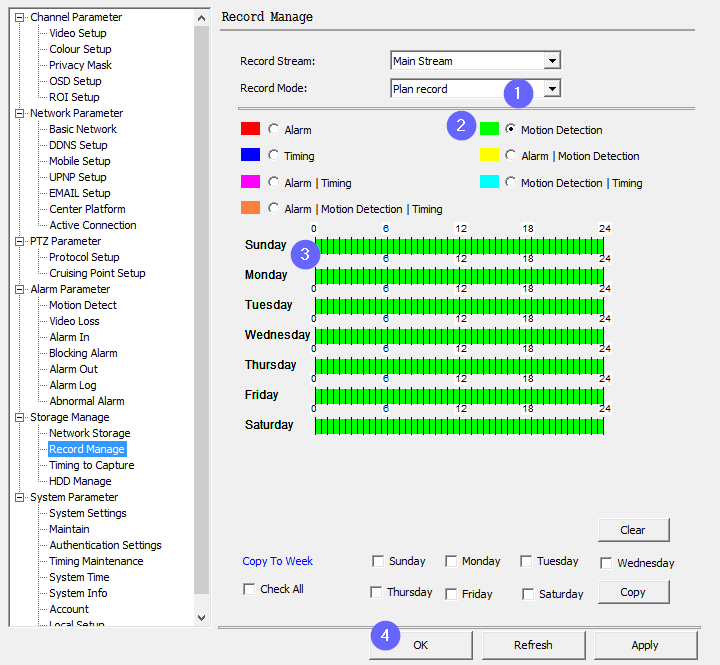
Task: Click the tree panel scroll-down arrow
Action: pyautogui.click(x=201, y=618)
